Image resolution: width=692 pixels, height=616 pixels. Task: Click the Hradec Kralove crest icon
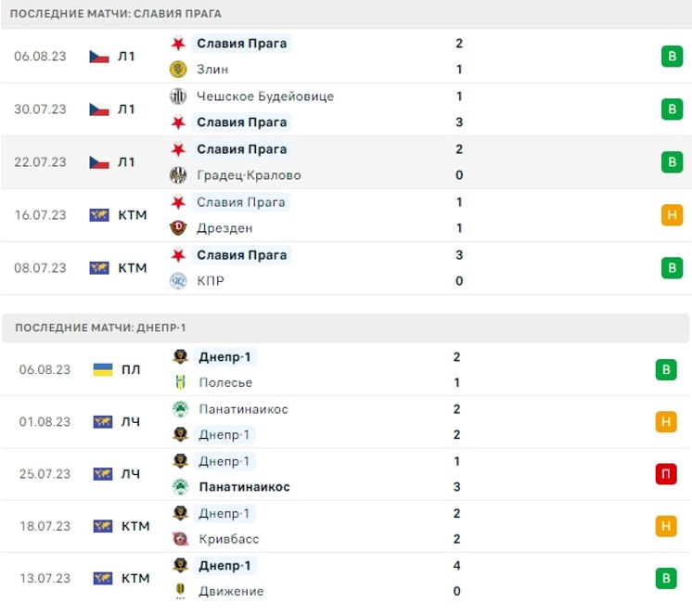click(x=179, y=175)
